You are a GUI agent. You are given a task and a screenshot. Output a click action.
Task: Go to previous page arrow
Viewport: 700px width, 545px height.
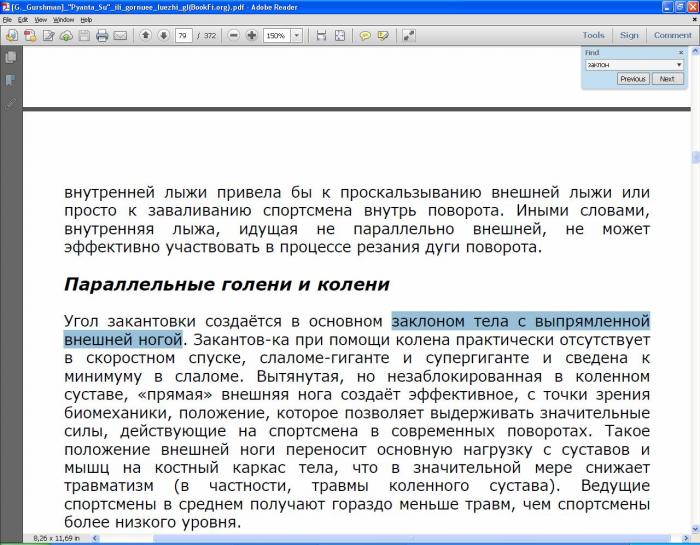coord(145,35)
